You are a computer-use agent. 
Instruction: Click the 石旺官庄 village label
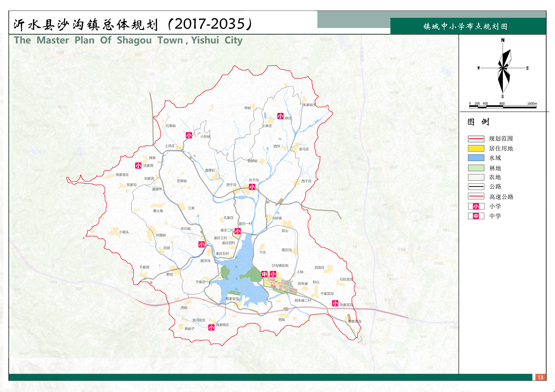[x=346, y=279]
